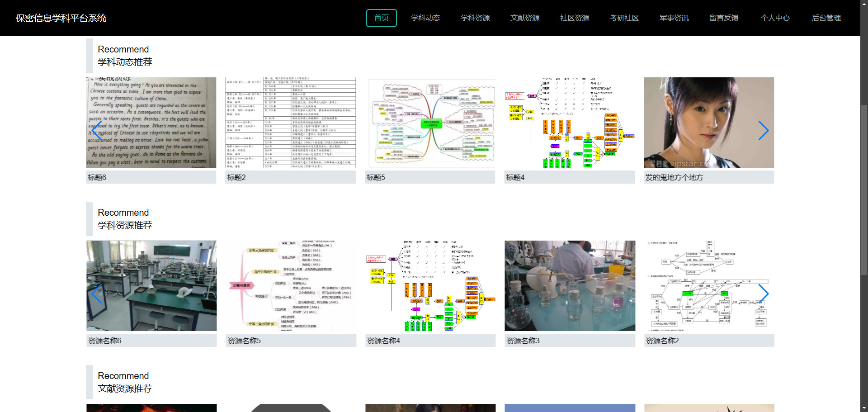Click the next arrow in 学科动态推荐 carousel
Viewport: 868px width, 412px height.
coord(763,131)
